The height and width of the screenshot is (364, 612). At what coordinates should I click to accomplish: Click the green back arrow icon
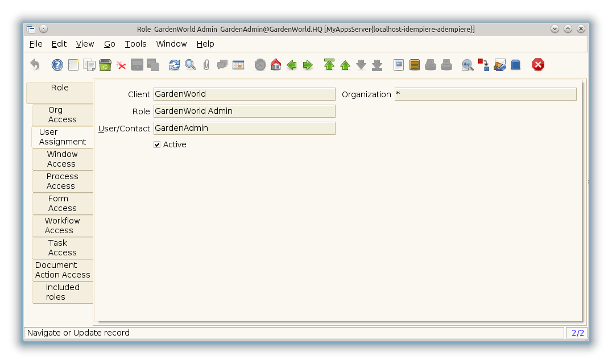(292, 65)
